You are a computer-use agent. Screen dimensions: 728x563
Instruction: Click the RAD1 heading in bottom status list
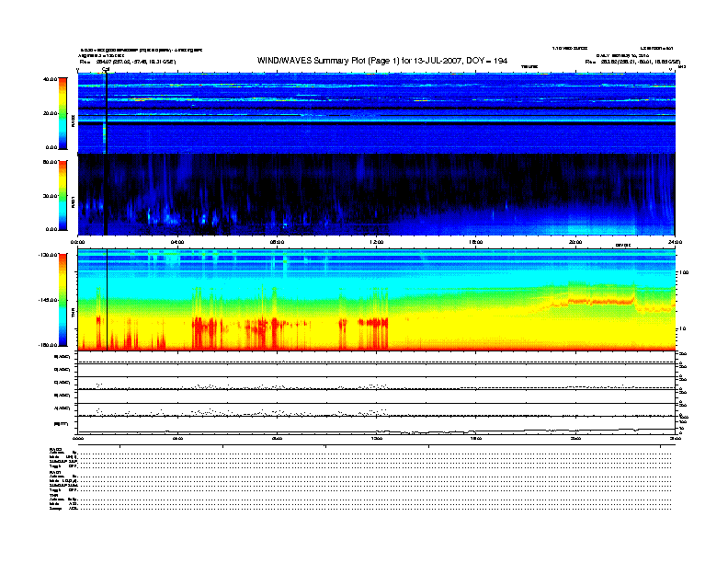[x=56, y=473]
